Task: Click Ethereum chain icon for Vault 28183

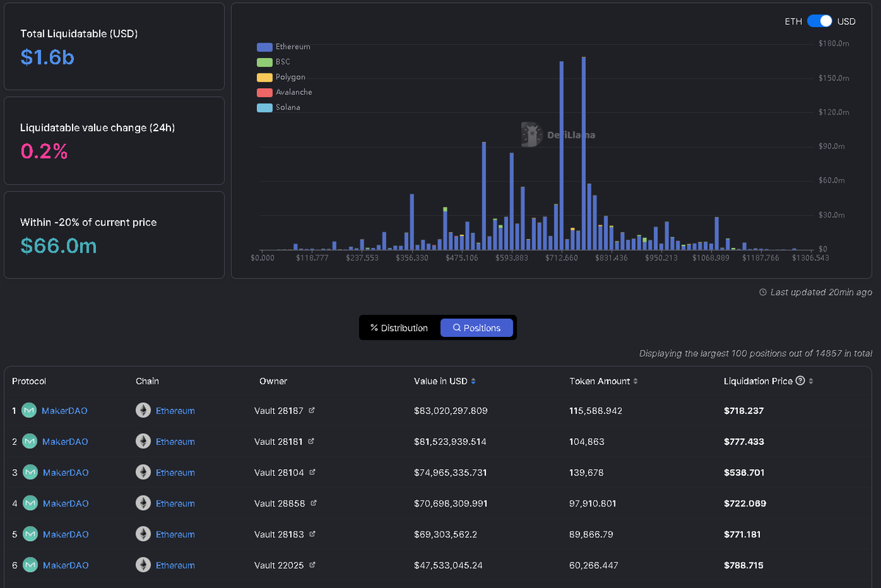Action: 143,534
